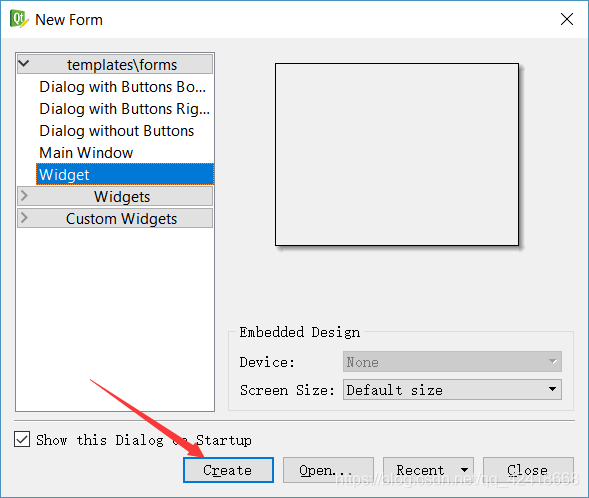Image resolution: width=589 pixels, height=498 pixels.
Task: Select Dialog with Buttons Right template
Action: (124, 109)
